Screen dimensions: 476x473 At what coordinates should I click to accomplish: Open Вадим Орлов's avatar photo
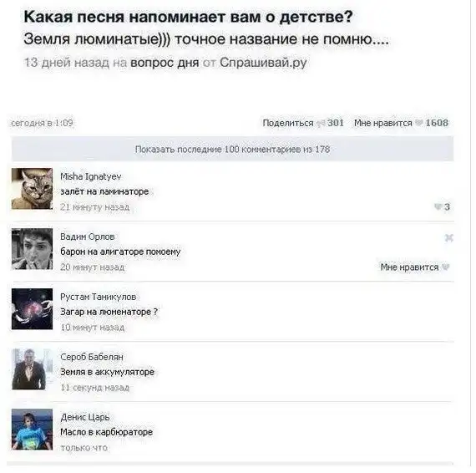[33, 249]
